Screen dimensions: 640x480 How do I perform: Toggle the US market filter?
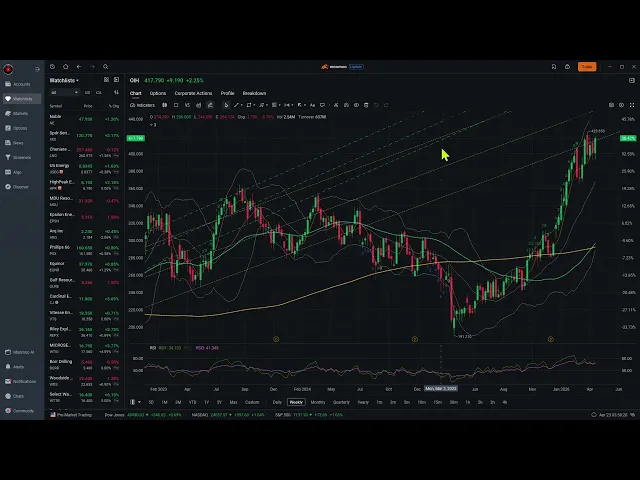coord(87,93)
